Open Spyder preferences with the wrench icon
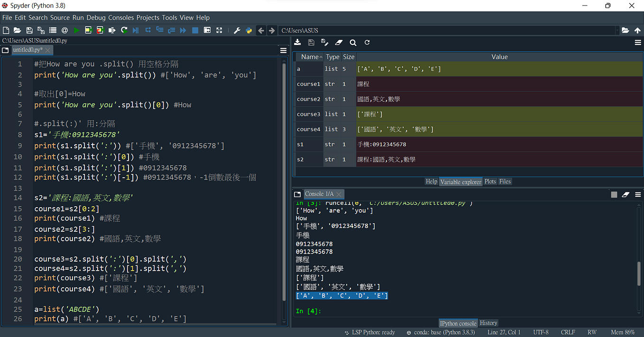The image size is (644, 337). coord(237,30)
